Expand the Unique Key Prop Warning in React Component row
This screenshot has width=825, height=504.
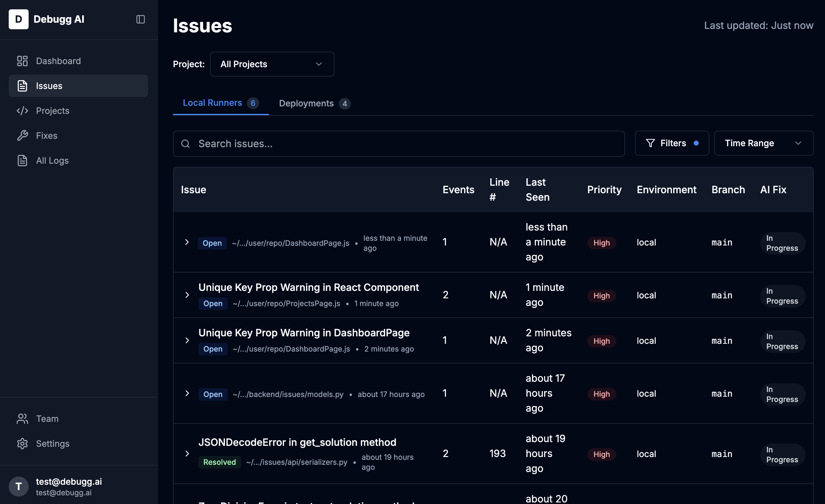[187, 295]
